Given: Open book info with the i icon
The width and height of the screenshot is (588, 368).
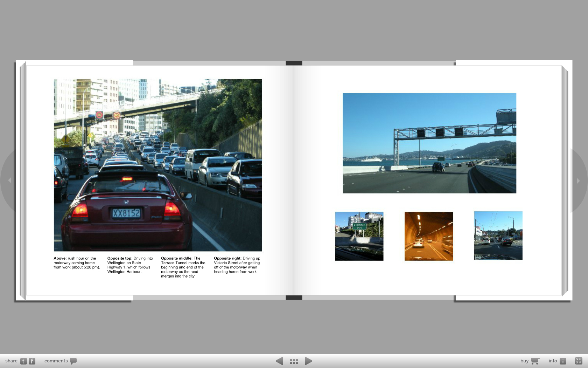Looking at the screenshot, I should pos(563,361).
